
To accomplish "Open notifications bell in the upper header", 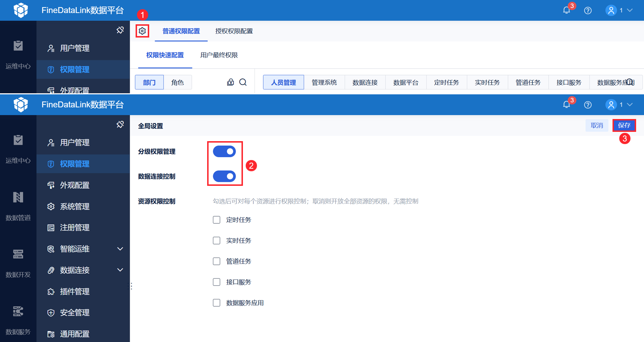I will pos(566,10).
